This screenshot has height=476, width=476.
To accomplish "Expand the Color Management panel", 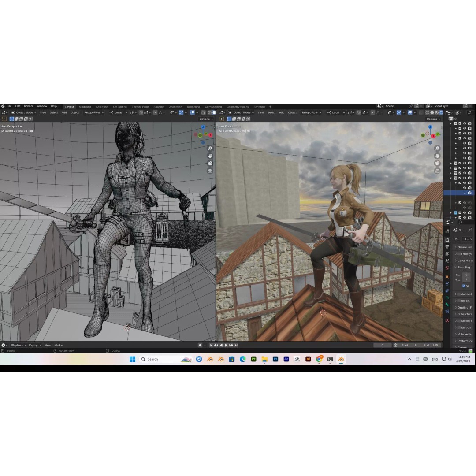I will pyautogui.click(x=464, y=260).
